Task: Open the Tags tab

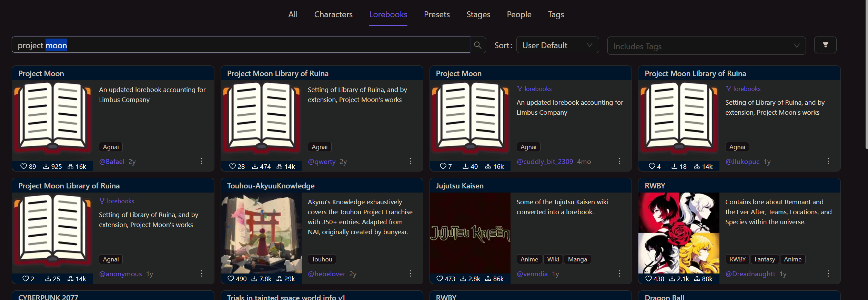Action: 556,14
